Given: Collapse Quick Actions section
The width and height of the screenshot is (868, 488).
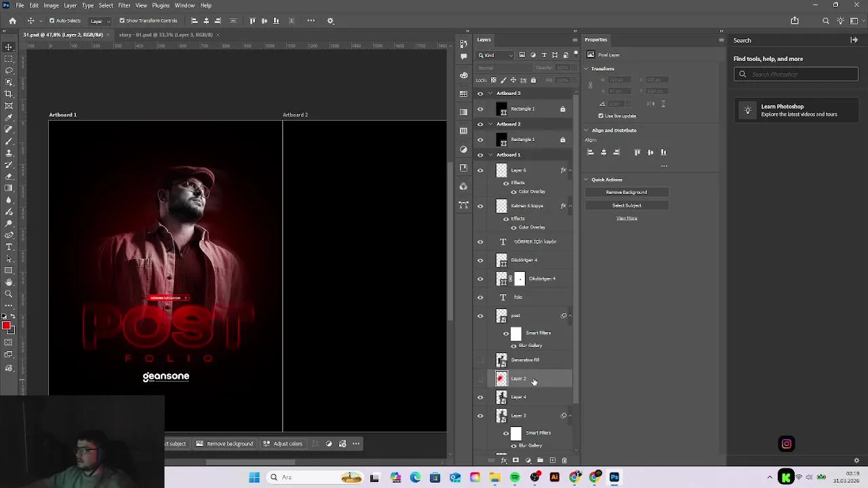Looking at the screenshot, I should point(587,180).
